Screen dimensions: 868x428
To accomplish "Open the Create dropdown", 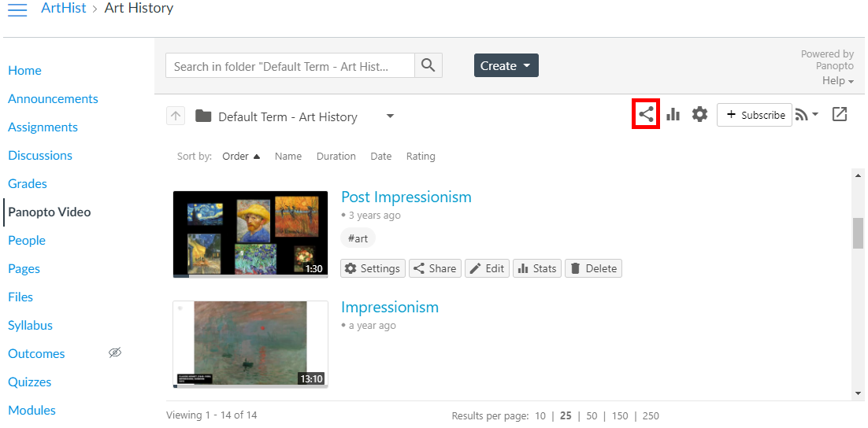I will [506, 66].
